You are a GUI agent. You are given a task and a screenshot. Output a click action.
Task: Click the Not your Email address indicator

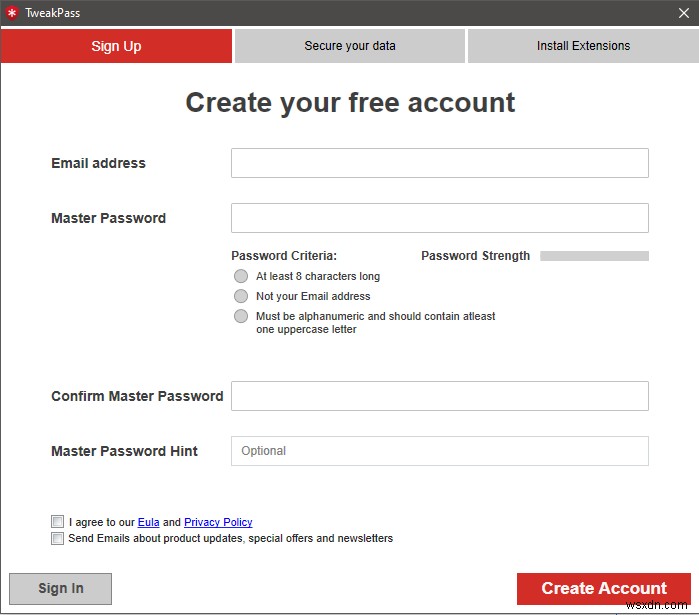[241, 296]
